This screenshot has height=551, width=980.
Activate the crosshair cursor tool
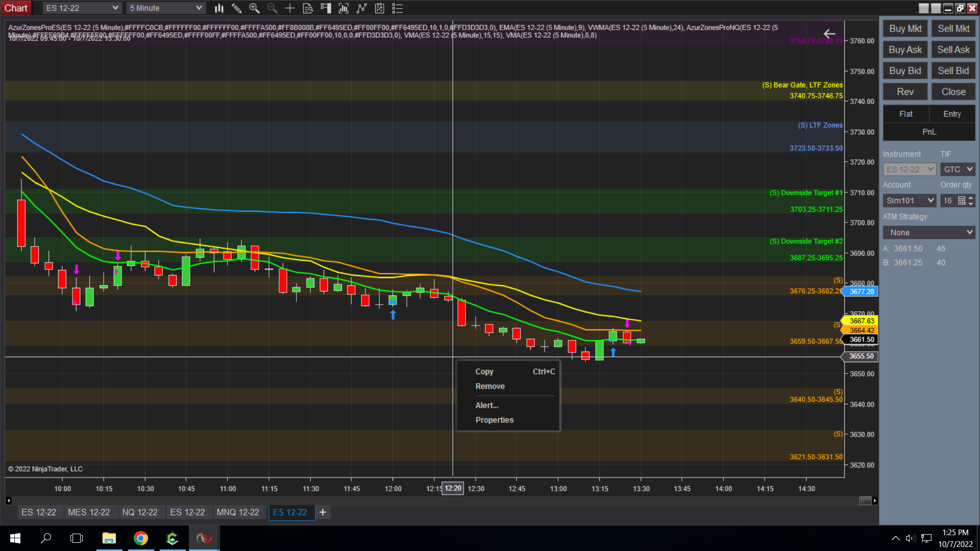(x=289, y=8)
